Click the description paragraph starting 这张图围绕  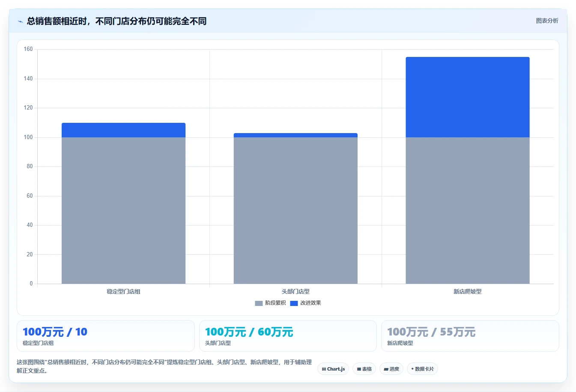pyautogui.click(x=164, y=366)
